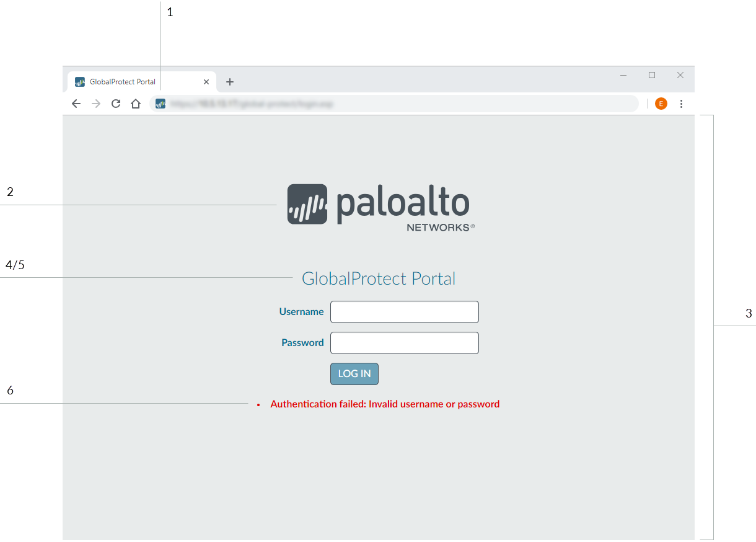
Task: Click the site favicon in the address bar
Action: click(x=160, y=104)
